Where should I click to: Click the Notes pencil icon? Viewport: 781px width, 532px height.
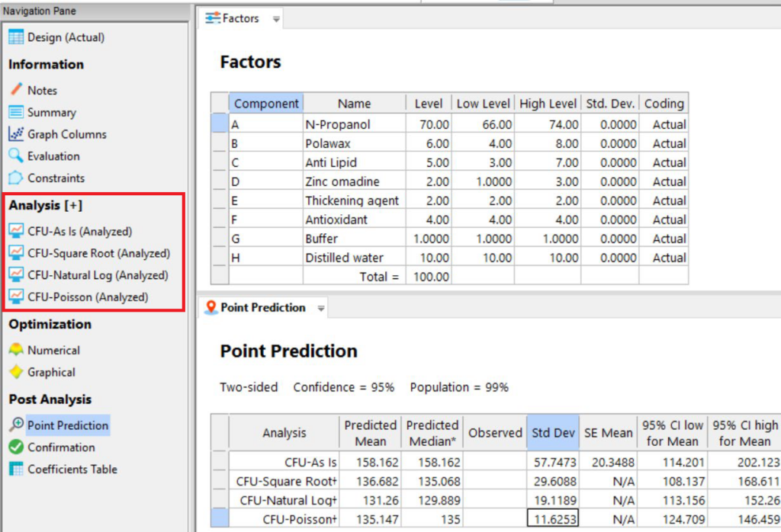(16, 90)
